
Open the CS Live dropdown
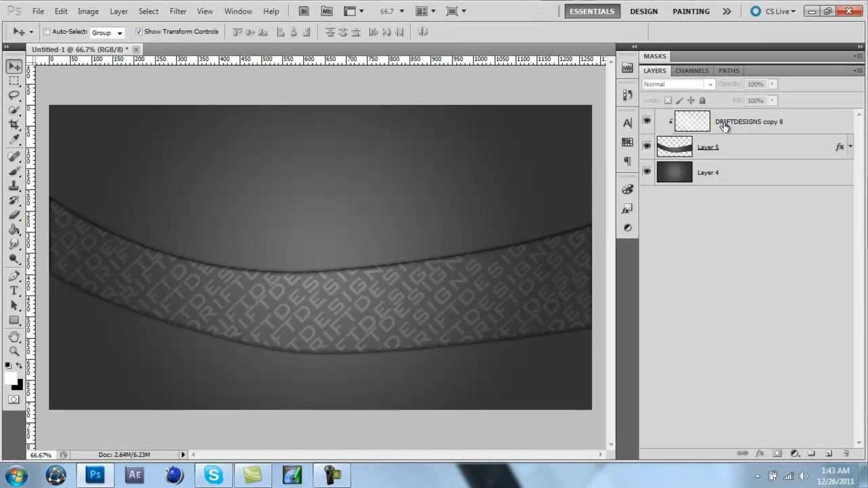tap(773, 12)
